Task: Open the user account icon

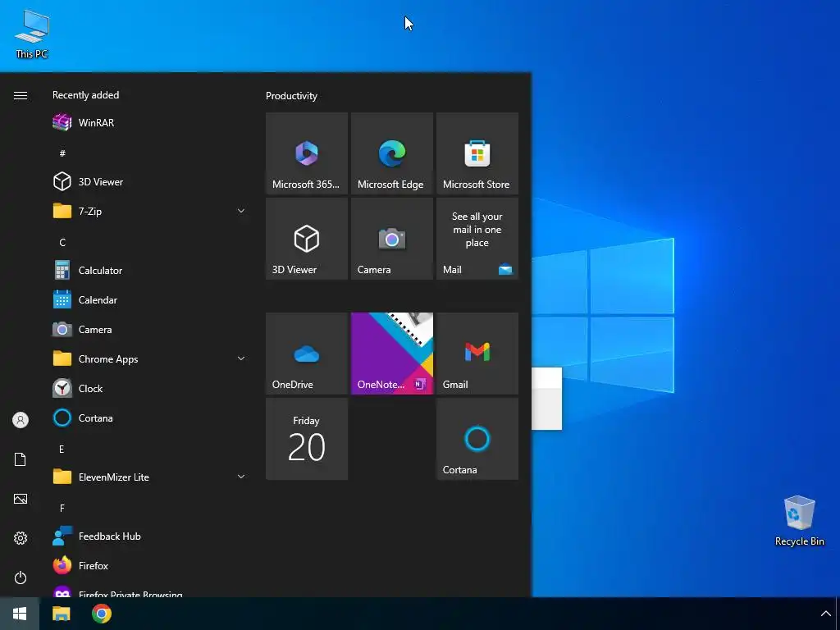Action: [x=21, y=420]
